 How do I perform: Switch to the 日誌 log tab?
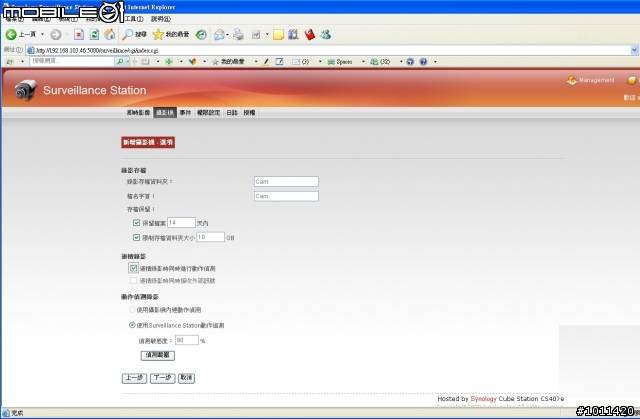[232, 113]
